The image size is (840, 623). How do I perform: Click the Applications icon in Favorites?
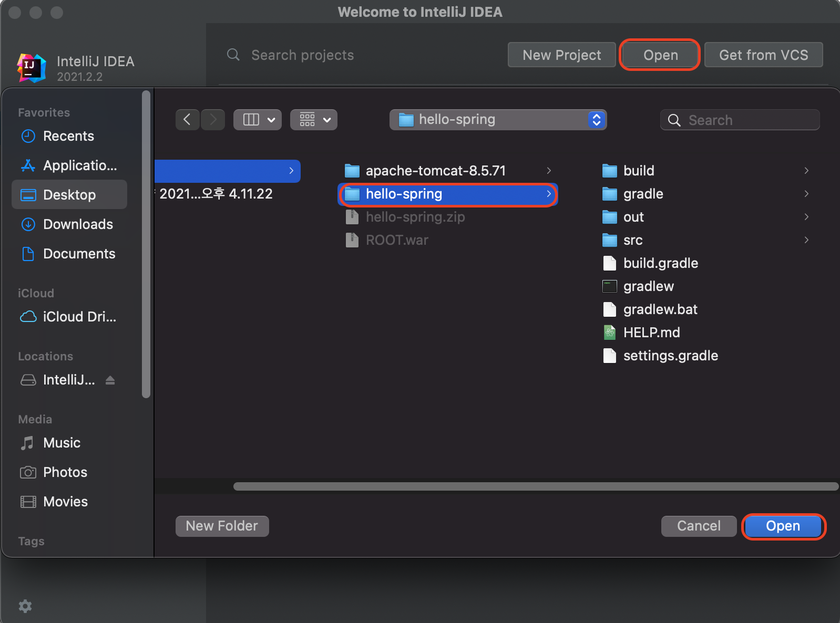pyautogui.click(x=28, y=165)
